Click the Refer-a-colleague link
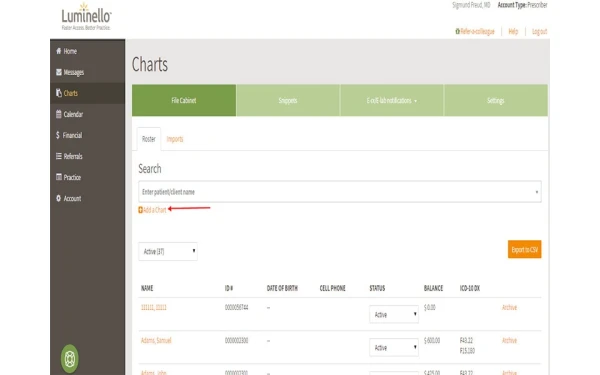The width and height of the screenshot is (600, 375). point(475,31)
